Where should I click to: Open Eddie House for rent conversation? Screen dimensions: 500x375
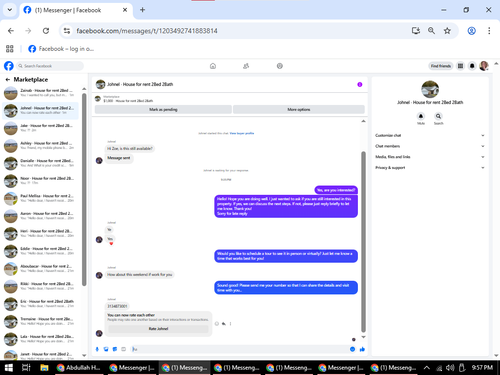pyautogui.click(x=40, y=251)
